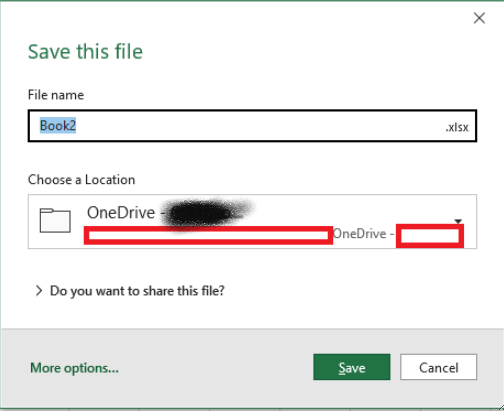
Task: Click the .xlsx file extension label
Action: pyautogui.click(x=457, y=127)
